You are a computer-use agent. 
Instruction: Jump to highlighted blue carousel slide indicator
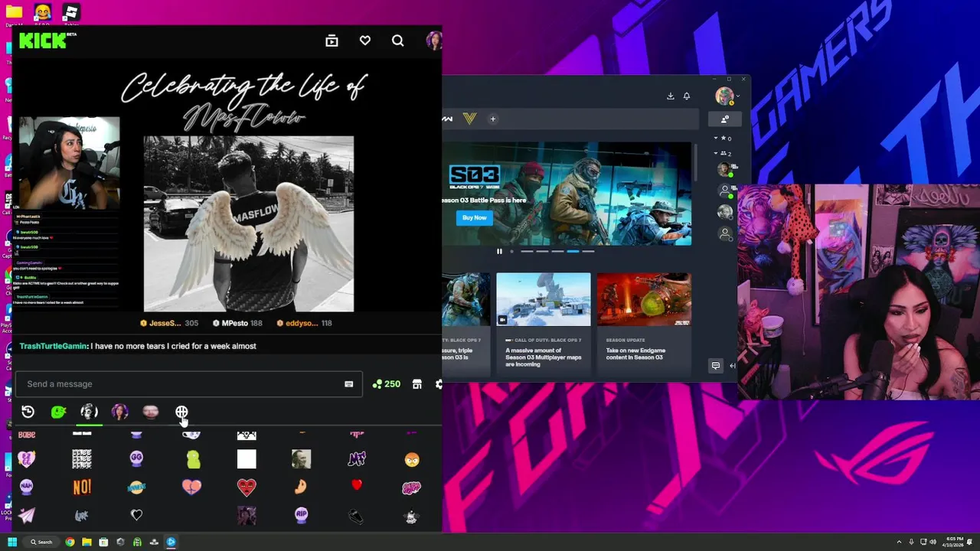tap(573, 251)
